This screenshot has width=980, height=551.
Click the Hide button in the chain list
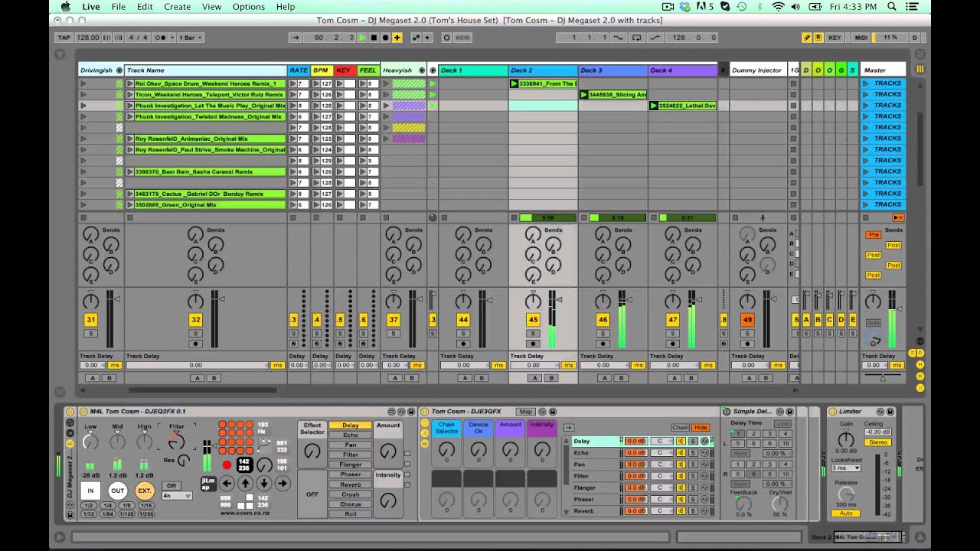tap(701, 428)
